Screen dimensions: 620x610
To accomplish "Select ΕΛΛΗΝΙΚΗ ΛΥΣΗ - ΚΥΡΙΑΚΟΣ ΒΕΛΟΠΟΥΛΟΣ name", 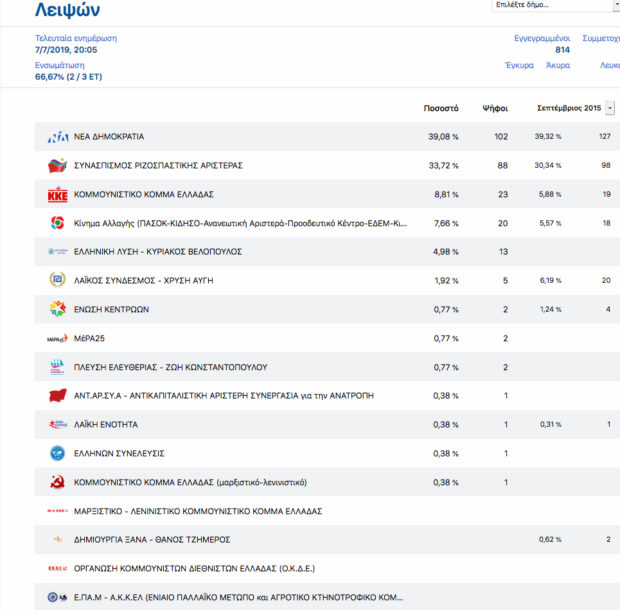I will coord(158,251).
